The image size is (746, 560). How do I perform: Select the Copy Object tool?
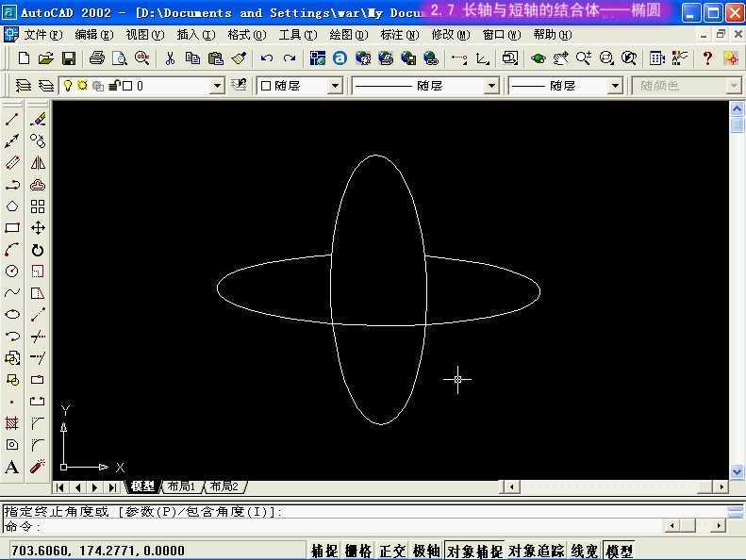pyautogui.click(x=38, y=140)
